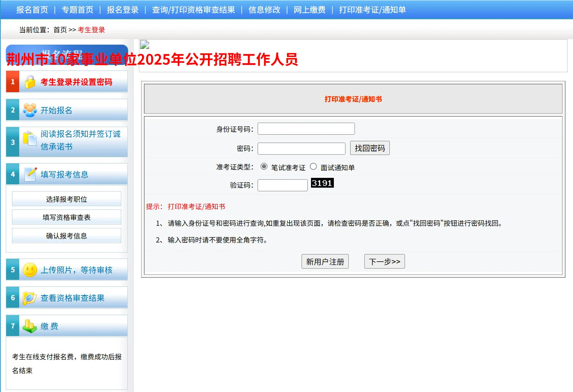Open 查询/打印资格审查结果 from the top menu
Viewport: 573px width, 392px height.
(x=193, y=10)
